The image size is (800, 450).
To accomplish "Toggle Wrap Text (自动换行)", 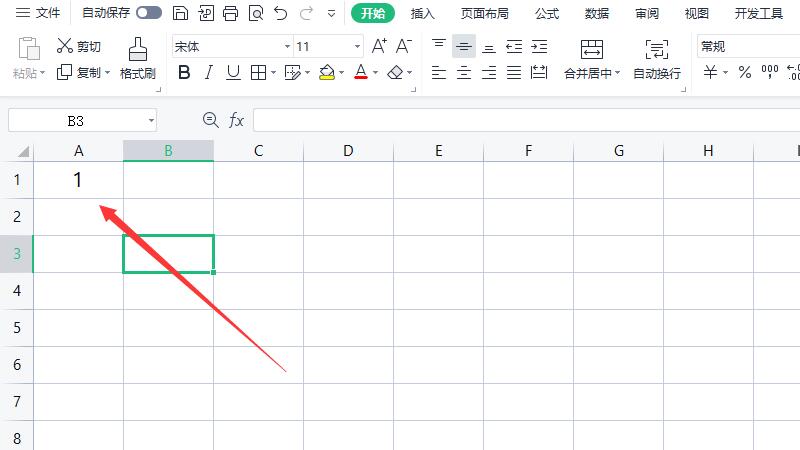I will 656,50.
